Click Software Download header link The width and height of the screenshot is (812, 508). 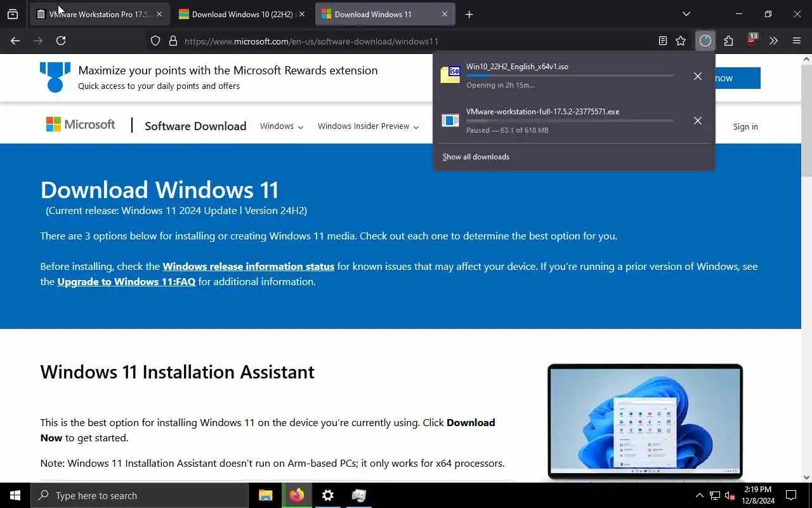coord(195,126)
